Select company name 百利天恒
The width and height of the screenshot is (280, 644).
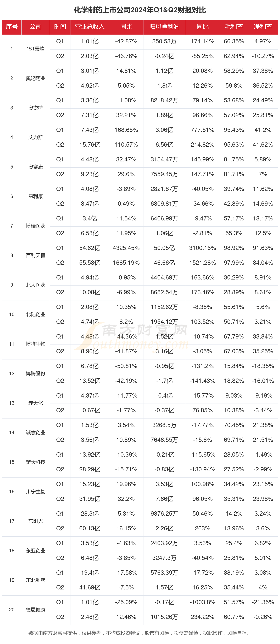coord(36,255)
